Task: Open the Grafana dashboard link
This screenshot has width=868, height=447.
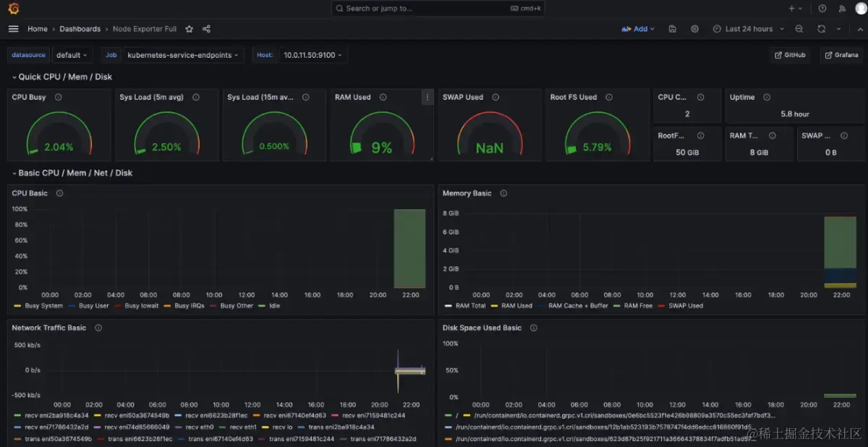Action: 841,55
